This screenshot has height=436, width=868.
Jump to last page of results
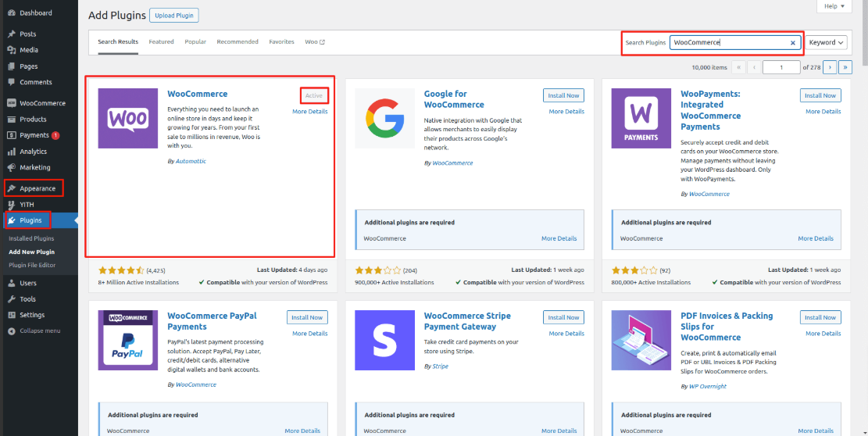pos(845,67)
